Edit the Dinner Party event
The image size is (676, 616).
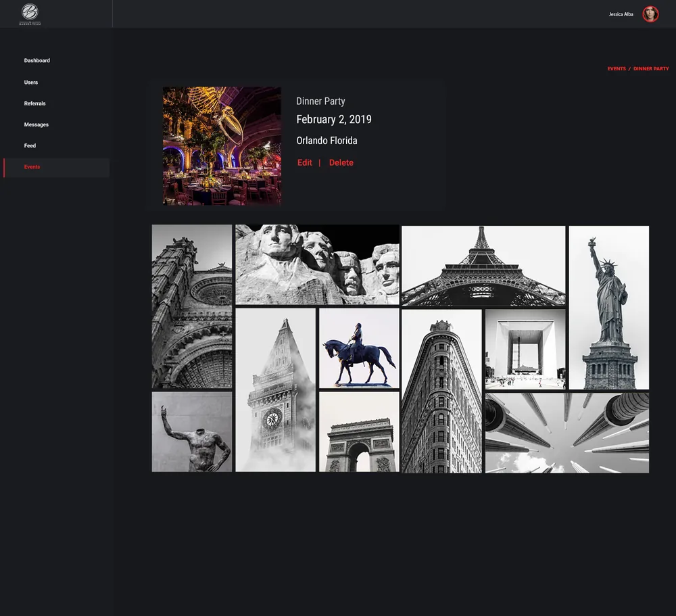point(304,163)
